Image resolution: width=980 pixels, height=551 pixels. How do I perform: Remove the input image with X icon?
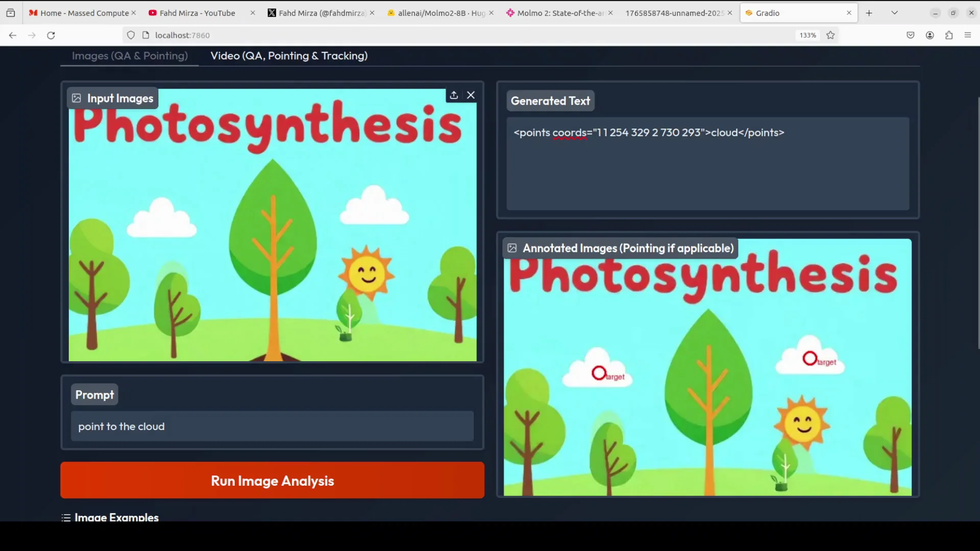point(471,95)
